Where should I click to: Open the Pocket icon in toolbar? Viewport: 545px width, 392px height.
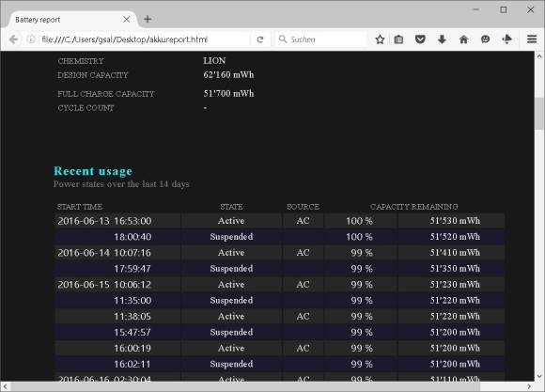pyautogui.click(x=420, y=39)
